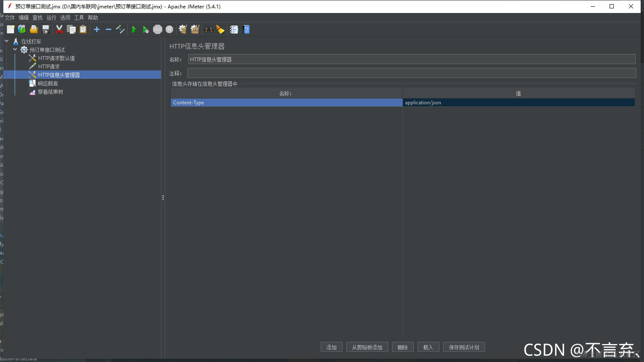Click the New test plan icon

point(10,29)
